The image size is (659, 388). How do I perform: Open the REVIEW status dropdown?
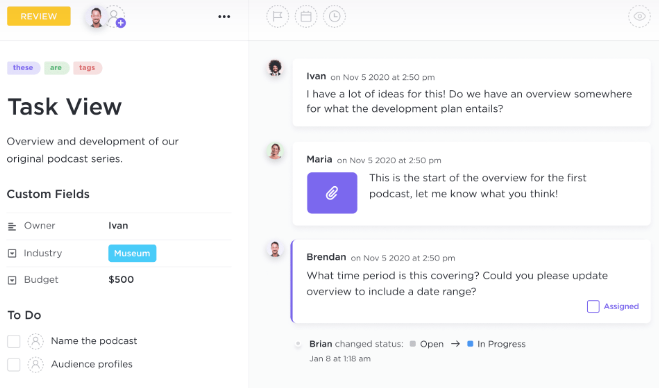[x=39, y=16]
